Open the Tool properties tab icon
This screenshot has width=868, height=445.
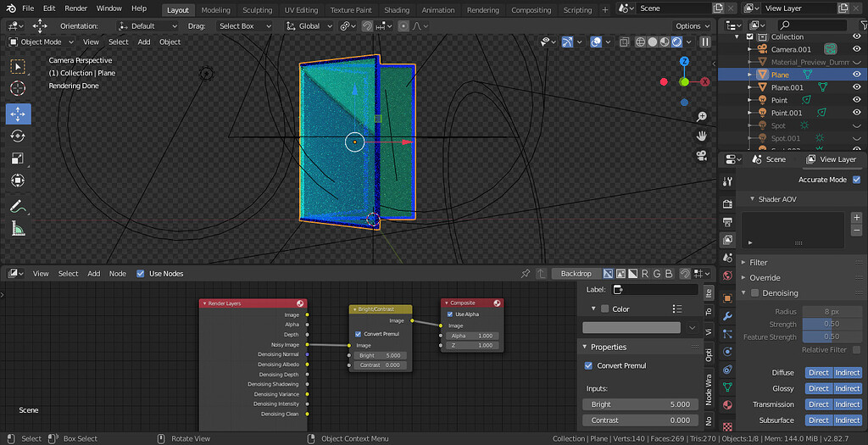point(727,181)
